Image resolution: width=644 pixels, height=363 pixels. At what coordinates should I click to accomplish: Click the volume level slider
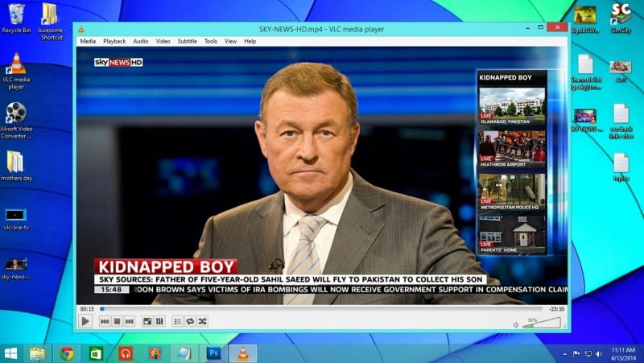pyautogui.click(x=541, y=324)
